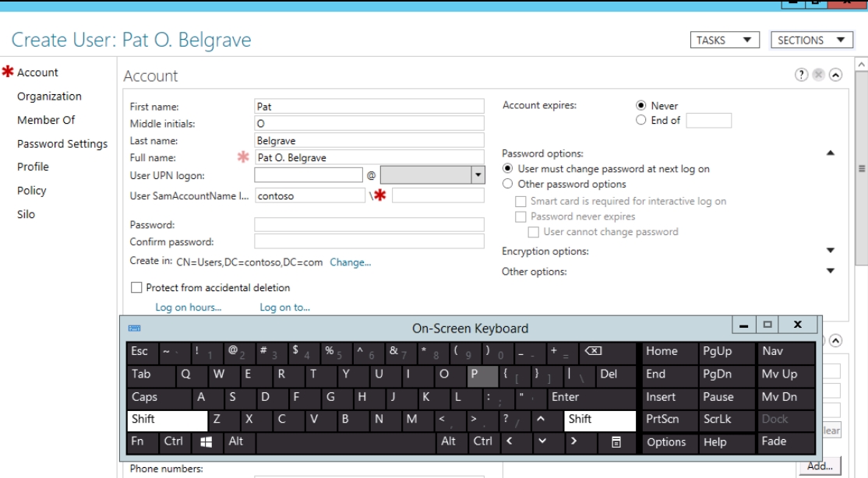Collapse the Account section chevron
This screenshot has width=868, height=478.
pos(836,75)
